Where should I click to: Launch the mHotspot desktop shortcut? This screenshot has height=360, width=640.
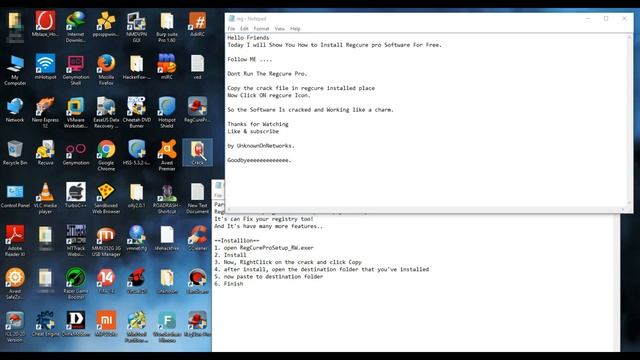coord(45,67)
